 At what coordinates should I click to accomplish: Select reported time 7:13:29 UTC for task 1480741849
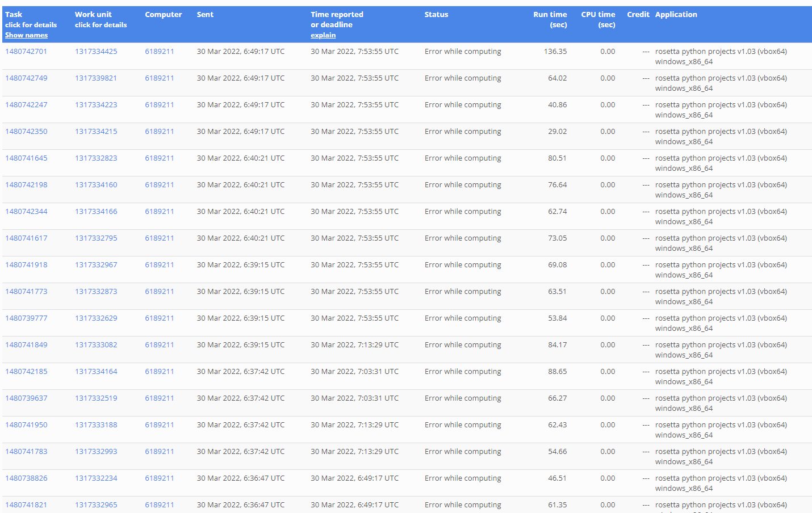(354, 344)
